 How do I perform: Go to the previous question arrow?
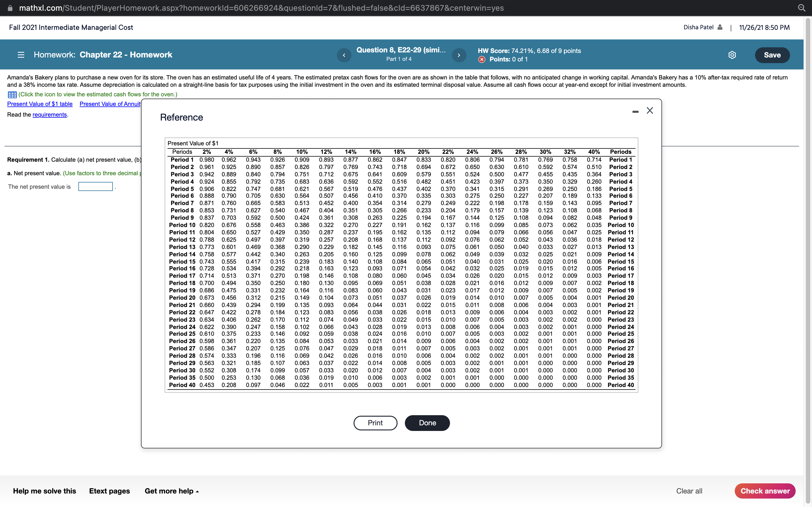tap(344, 55)
